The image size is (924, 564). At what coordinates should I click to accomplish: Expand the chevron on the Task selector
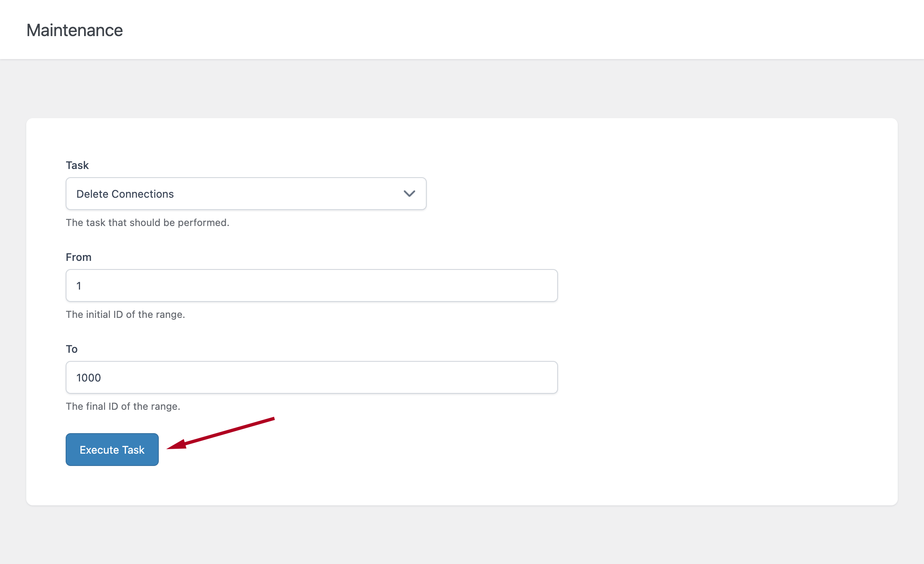[409, 194]
